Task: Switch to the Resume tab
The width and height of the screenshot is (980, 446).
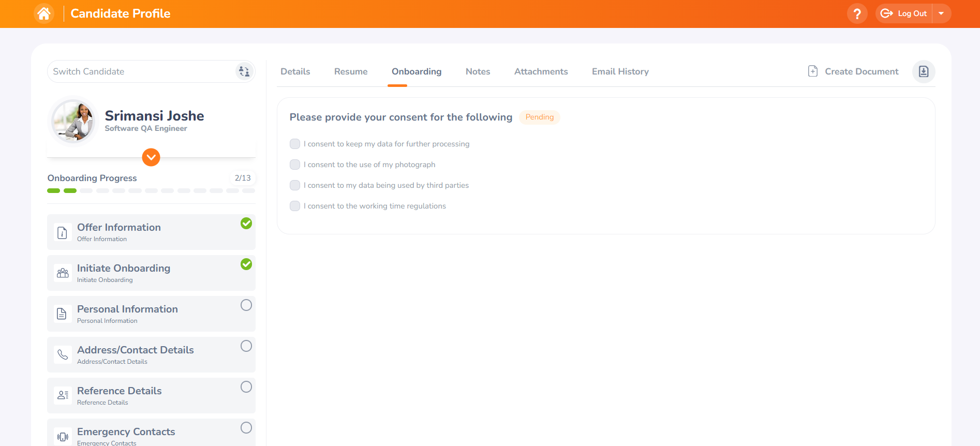Action: (x=351, y=71)
